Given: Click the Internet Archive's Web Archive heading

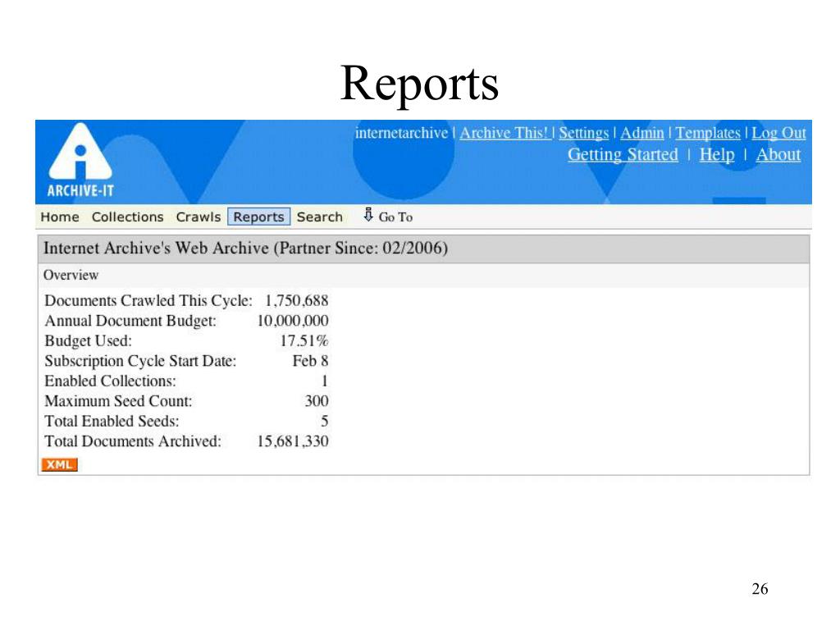Looking at the screenshot, I should point(245,248).
